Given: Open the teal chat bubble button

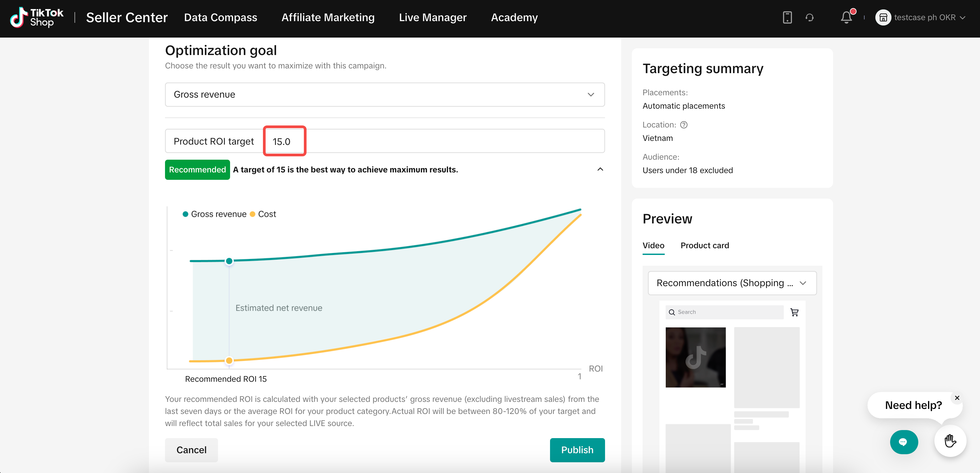Looking at the screenshot, I should [904, 442].
